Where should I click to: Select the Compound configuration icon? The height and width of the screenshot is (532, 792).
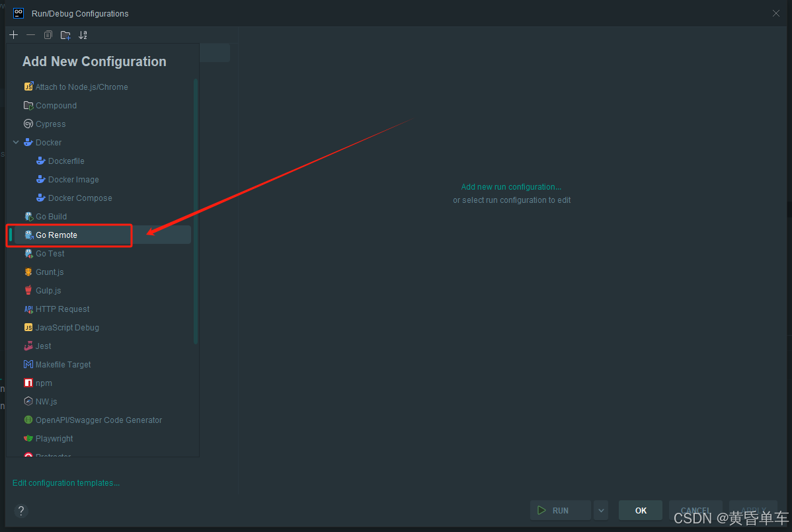point(28,106)
